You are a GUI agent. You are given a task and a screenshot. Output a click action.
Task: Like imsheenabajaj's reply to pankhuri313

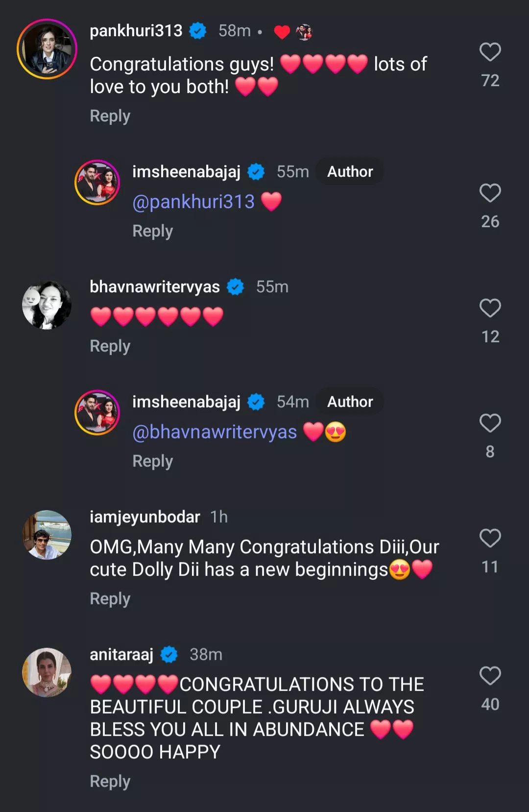(x=490, y=193)
